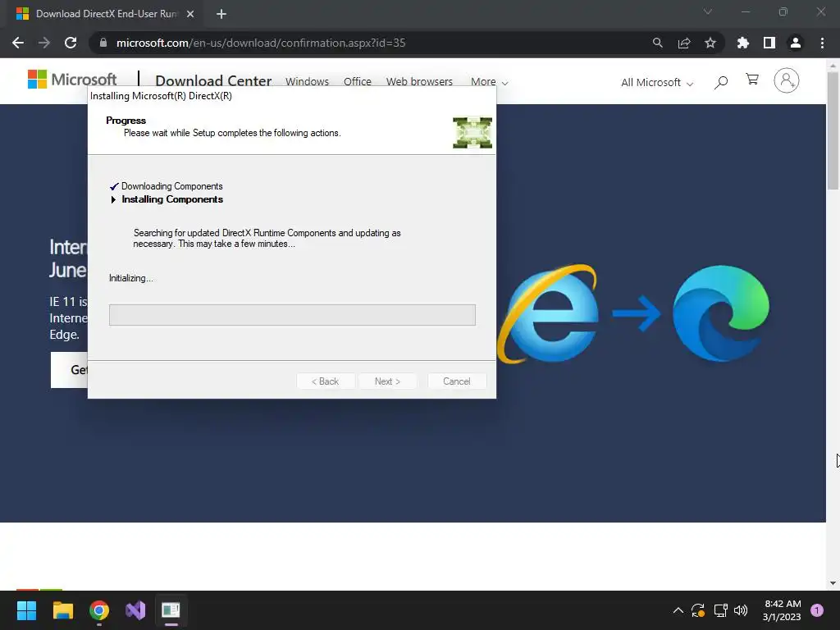Click the Microsoft site search icon
The width and height of the screenshot is (840, 630).
721,83
